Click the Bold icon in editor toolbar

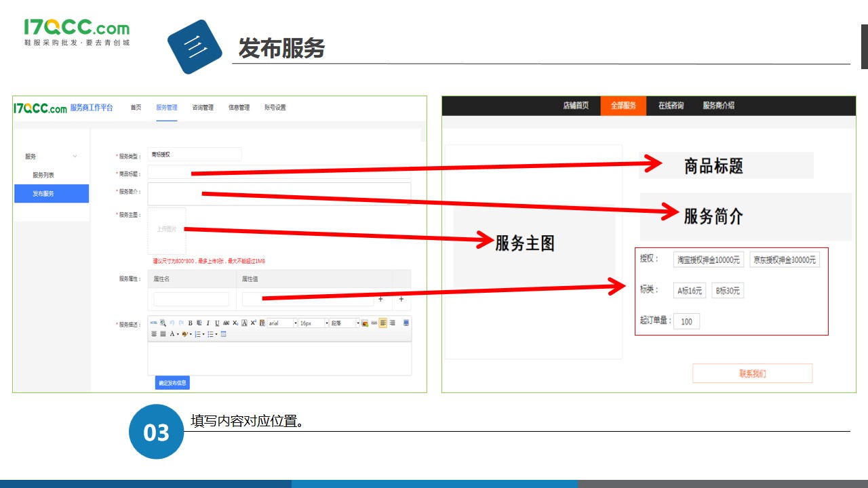pos(191,323)
